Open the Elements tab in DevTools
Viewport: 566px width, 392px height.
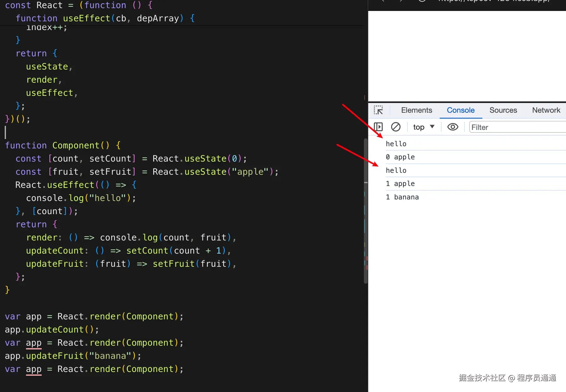tap(417, 110)
